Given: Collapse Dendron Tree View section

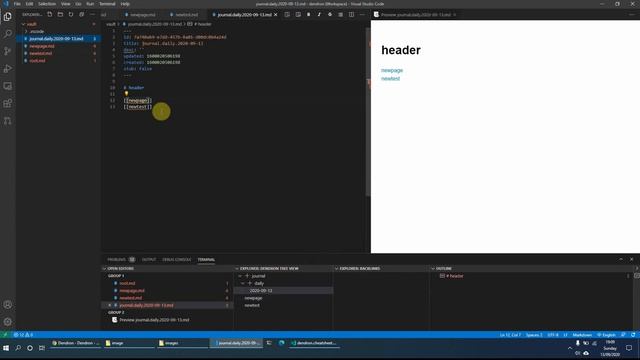Looking at the screenshot, I should [x=269, y=269].
